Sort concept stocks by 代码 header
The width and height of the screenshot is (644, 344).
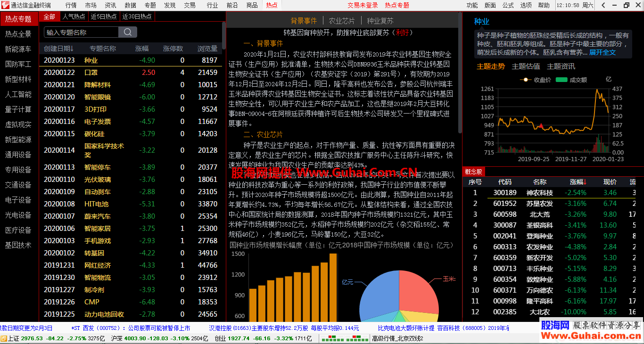click(505, 182)
